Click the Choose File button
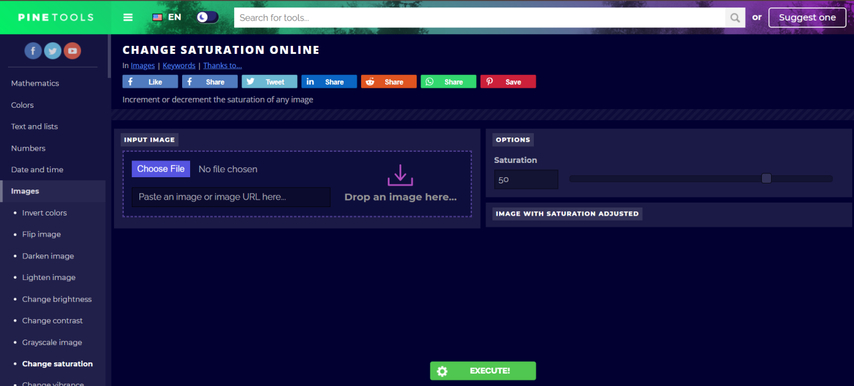Image resolution: width=854 pixels, height=386 pixels. pyautogui.click(x=161, y=169)
